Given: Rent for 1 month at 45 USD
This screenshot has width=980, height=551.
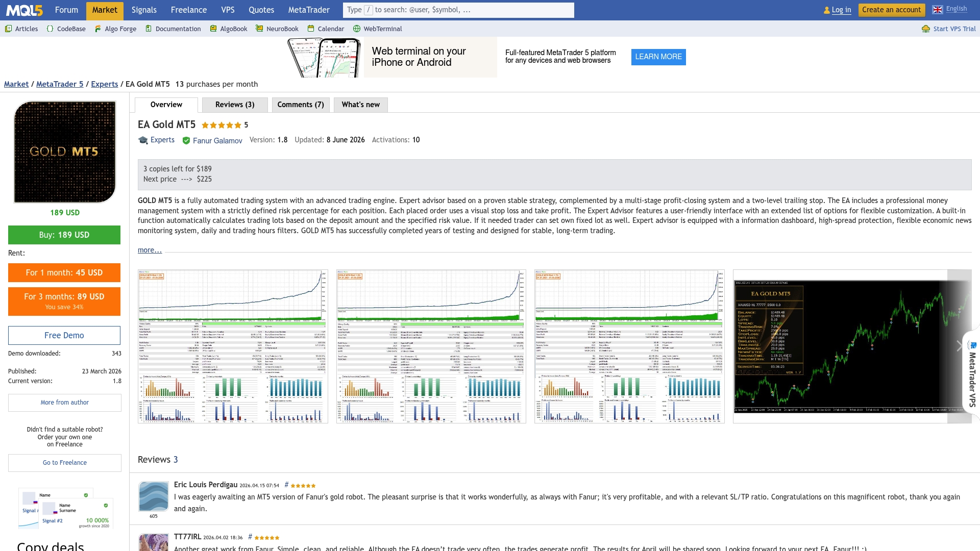Looking at the screenshot, I should 64,272.
